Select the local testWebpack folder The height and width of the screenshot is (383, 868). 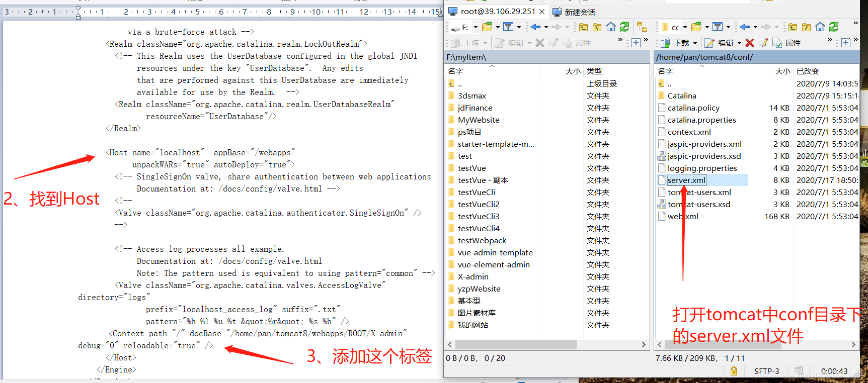[482, 240]
